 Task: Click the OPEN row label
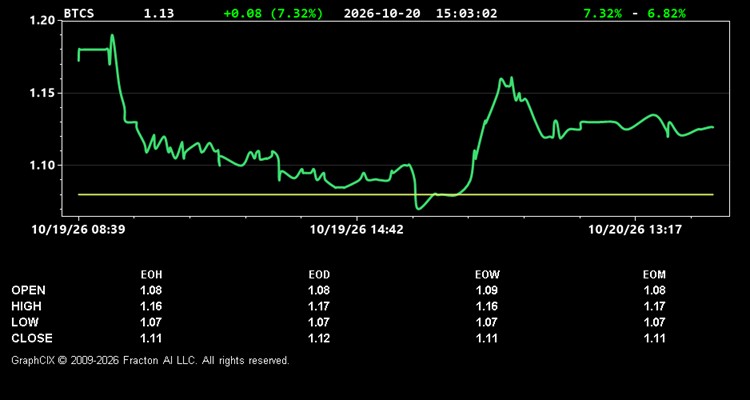[29, 290]
